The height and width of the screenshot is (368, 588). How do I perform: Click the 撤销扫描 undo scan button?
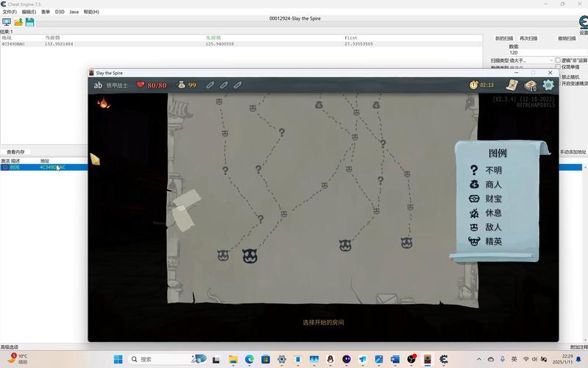567,38
